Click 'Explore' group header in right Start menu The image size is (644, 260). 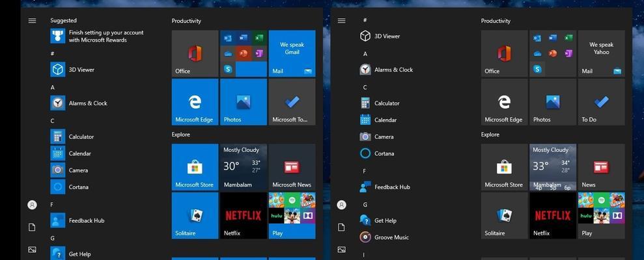coord(490,135)
